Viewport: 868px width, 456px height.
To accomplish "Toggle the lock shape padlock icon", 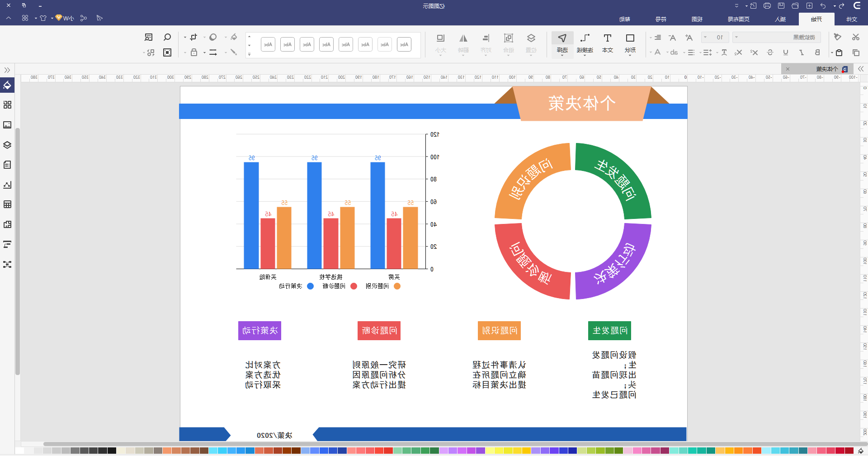I will coord(194,52).
